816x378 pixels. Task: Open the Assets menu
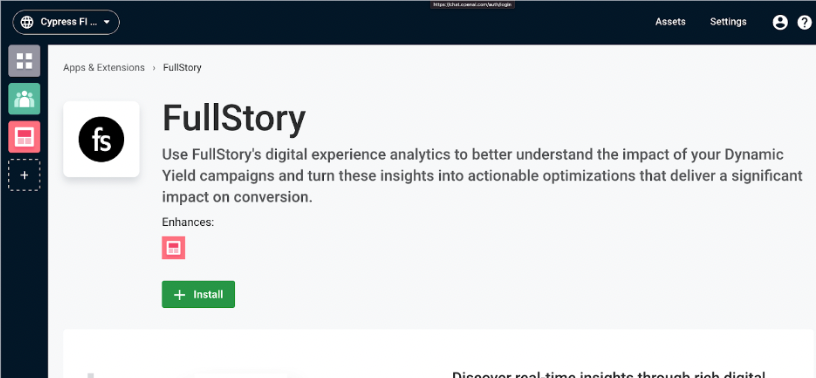tap(670, 22)
